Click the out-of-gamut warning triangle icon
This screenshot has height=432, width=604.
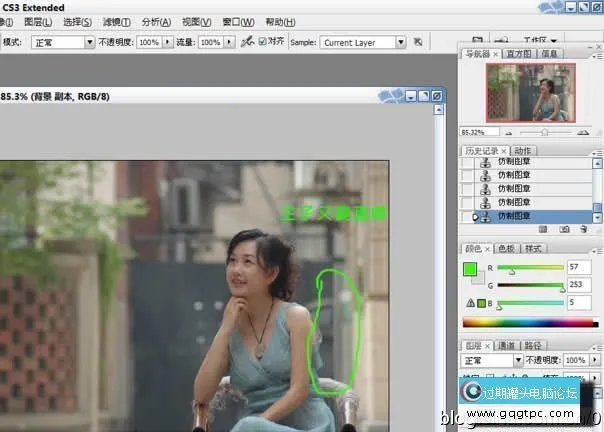pyautogui.click(x=470, y=303)
